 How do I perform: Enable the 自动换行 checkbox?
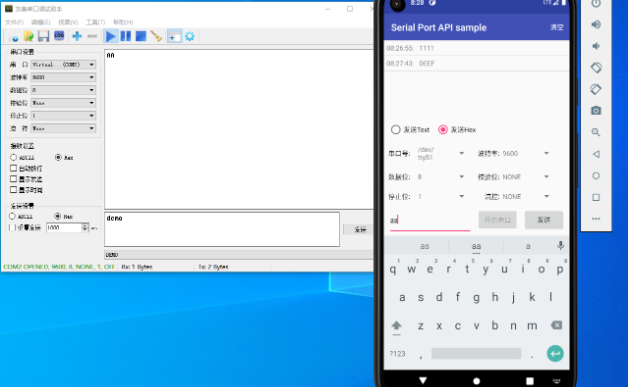pos(13,168)
